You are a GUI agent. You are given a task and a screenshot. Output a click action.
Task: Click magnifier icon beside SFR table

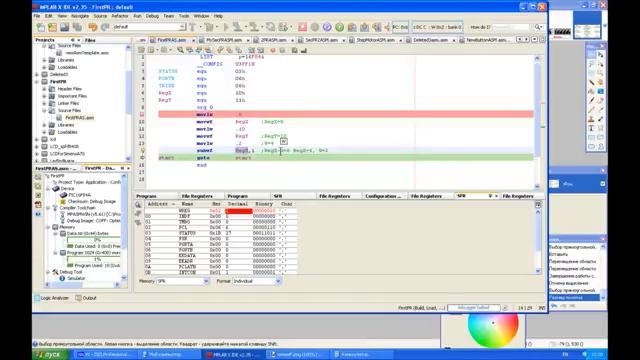138,204
